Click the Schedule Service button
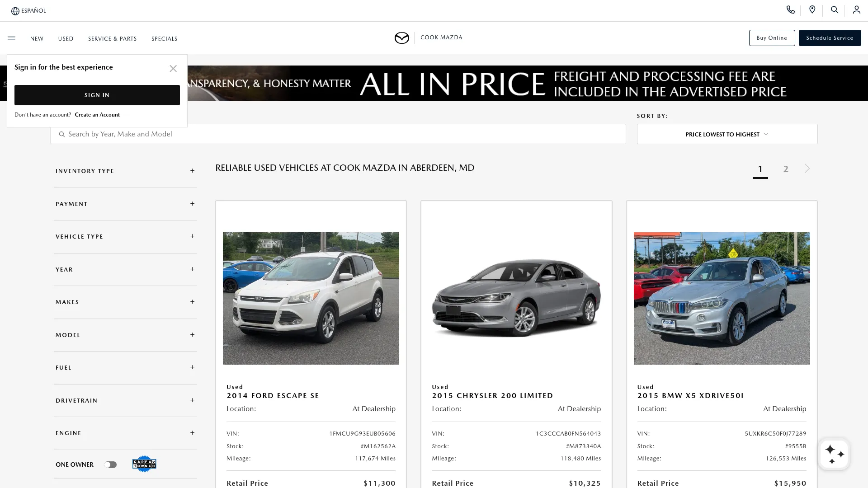 (830, 38)
